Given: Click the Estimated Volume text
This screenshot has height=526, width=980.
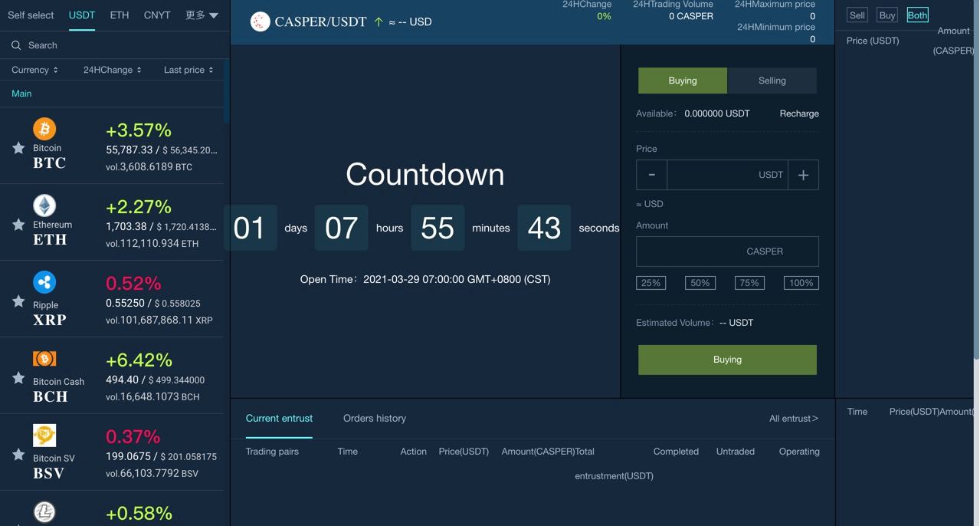Looking at the screenshot, I should (x=695, y=323).
